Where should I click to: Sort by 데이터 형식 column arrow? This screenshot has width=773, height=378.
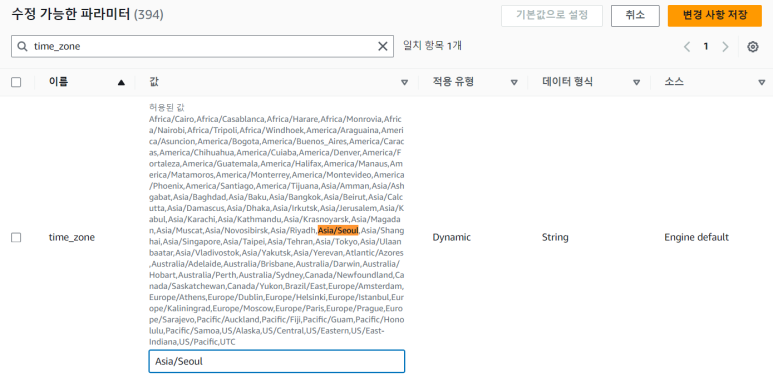point(636,83)
